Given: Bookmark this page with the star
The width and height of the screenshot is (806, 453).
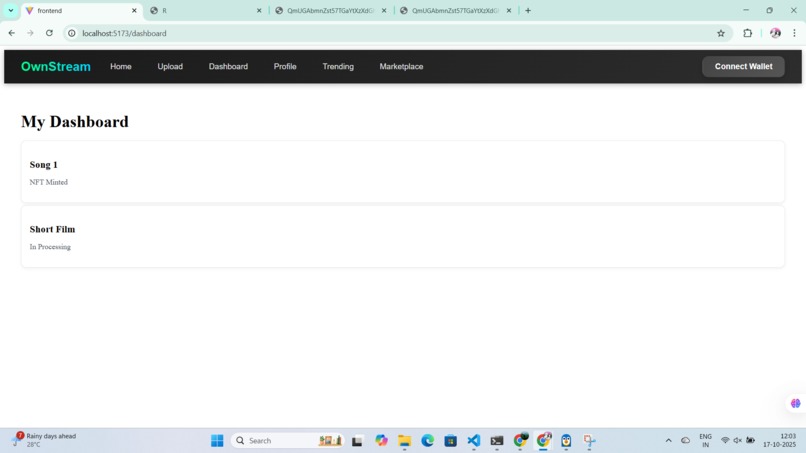Looking at the screenshot, I should pyautogui.click(x=721, y=33).
